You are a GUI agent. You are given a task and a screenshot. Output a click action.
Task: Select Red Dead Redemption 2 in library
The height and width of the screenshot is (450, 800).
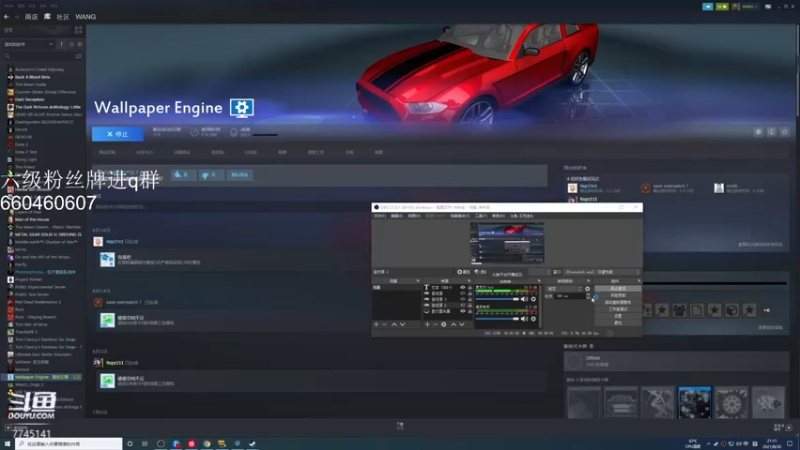click(38, 302)
